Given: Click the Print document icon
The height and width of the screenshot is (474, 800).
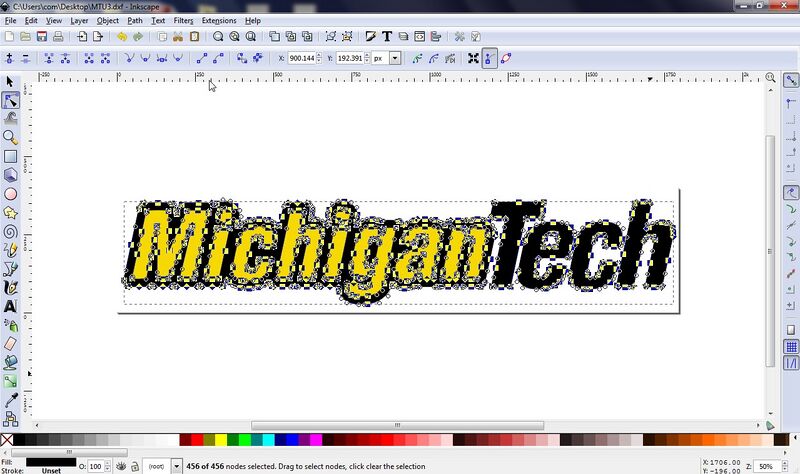Looking at the screenshot, I should (58, 37).
